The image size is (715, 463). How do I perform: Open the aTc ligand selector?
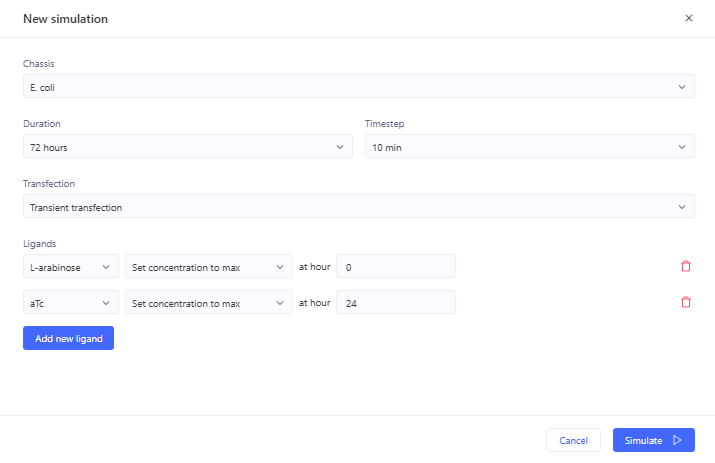pos(71,302)
